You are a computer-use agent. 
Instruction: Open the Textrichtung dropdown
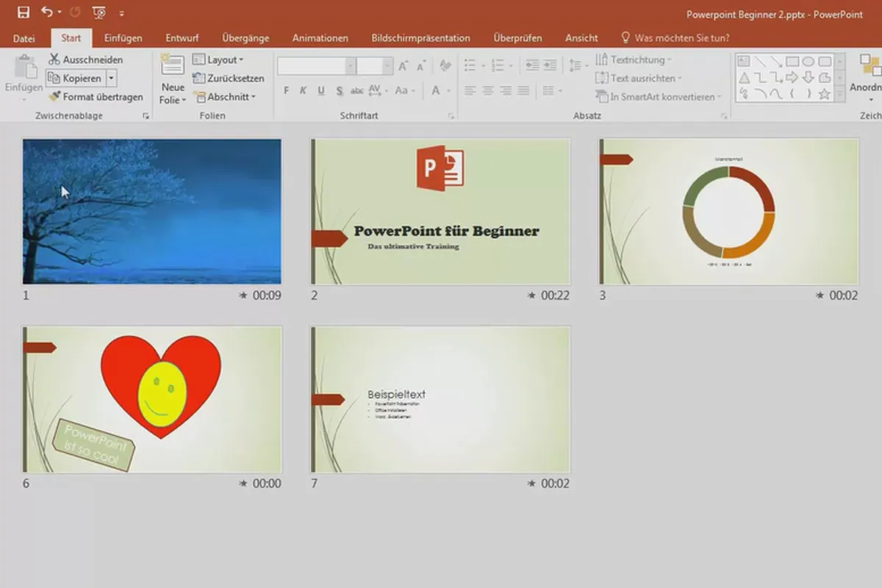click(633, 60)
